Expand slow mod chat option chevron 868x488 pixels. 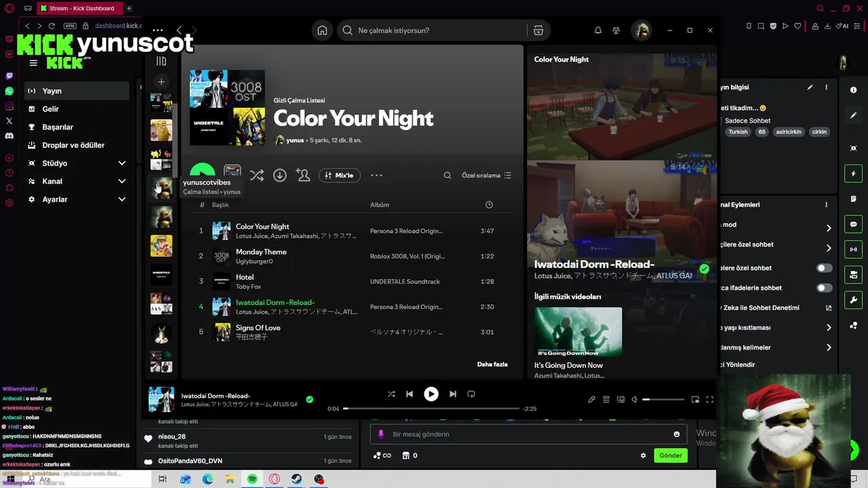829,228
